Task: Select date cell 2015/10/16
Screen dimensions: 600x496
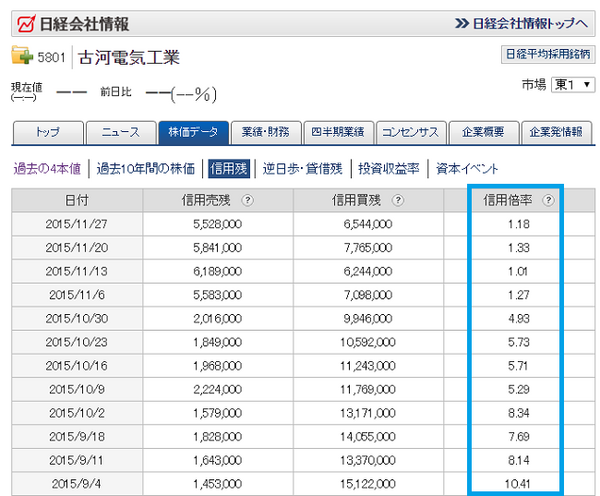Action: coord(77,366)
